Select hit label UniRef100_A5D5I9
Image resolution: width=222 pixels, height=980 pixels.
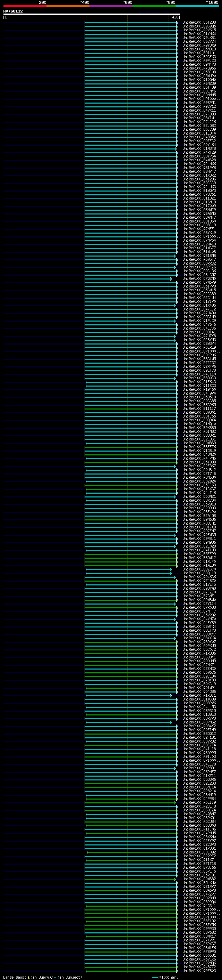(x=199, y=397)
